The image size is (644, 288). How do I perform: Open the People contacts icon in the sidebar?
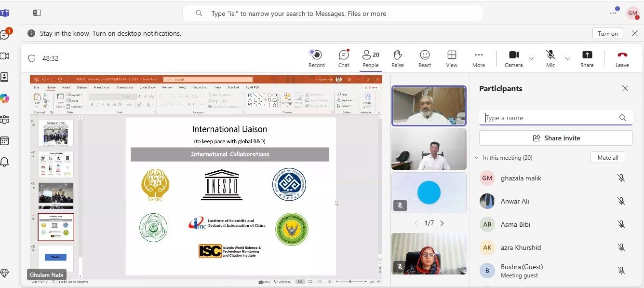pyautogui.click(x=5, y=77)
